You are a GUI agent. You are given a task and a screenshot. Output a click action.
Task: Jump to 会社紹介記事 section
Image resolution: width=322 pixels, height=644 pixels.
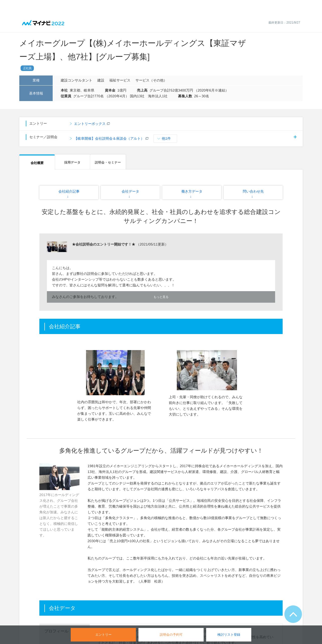69,193
